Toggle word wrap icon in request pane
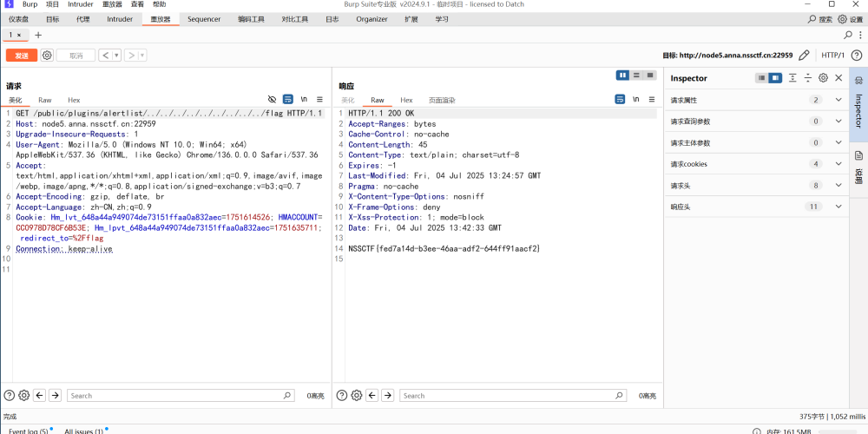Image resolution: width=868 pixels, height=434 pixels. [288, 99]
